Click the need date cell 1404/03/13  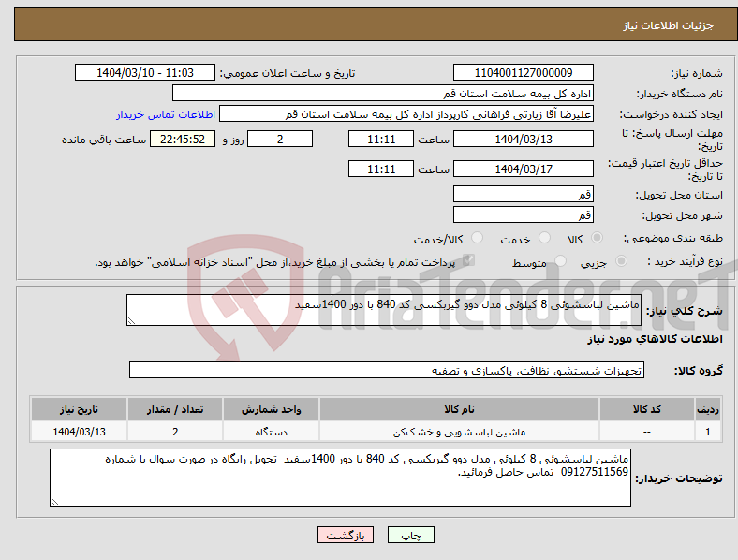[x=79, y=432]
